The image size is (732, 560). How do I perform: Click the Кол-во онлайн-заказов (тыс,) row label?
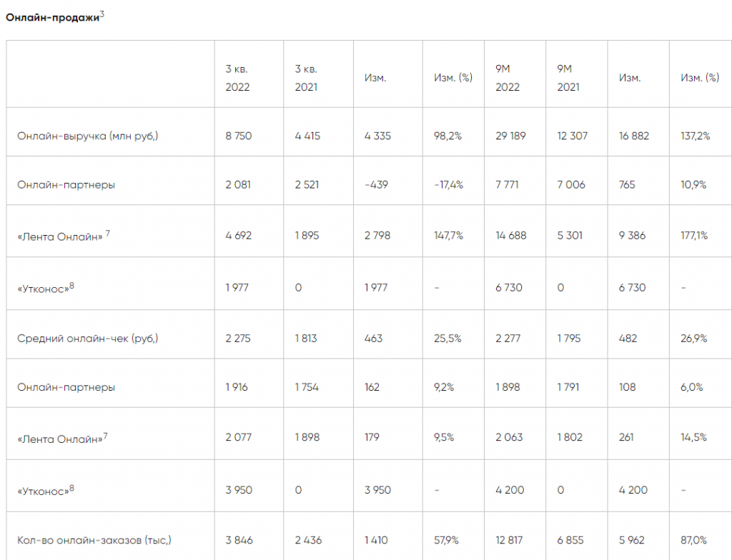tap(94, 541)
